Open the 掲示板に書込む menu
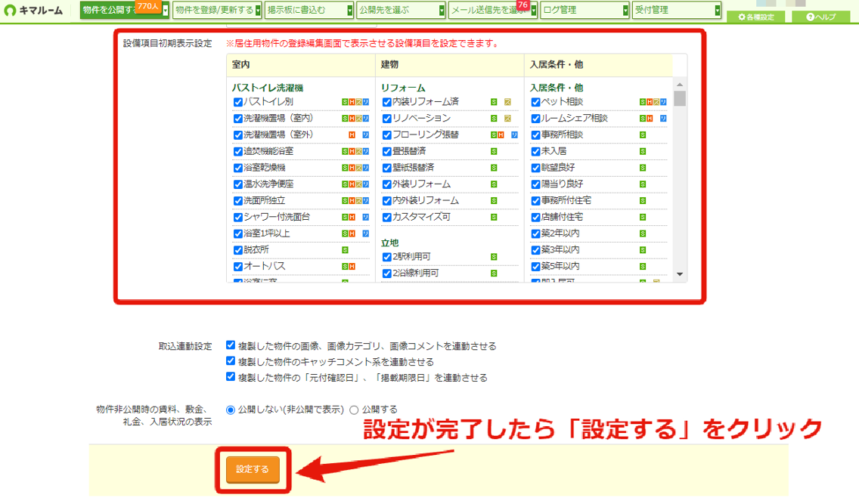The image size is (859, 504). pos(309,11)
